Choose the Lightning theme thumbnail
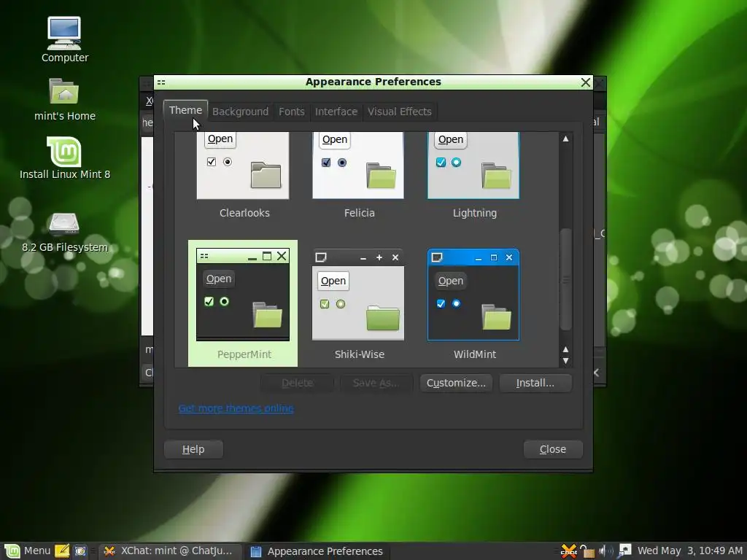This screenshot has height=560, width=747. tap(473, 166)
